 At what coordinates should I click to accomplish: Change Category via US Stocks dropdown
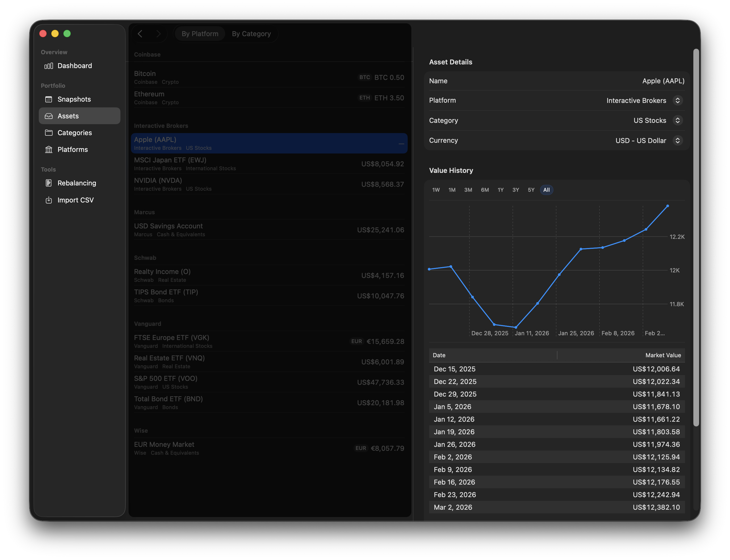(x=678, y=120)
